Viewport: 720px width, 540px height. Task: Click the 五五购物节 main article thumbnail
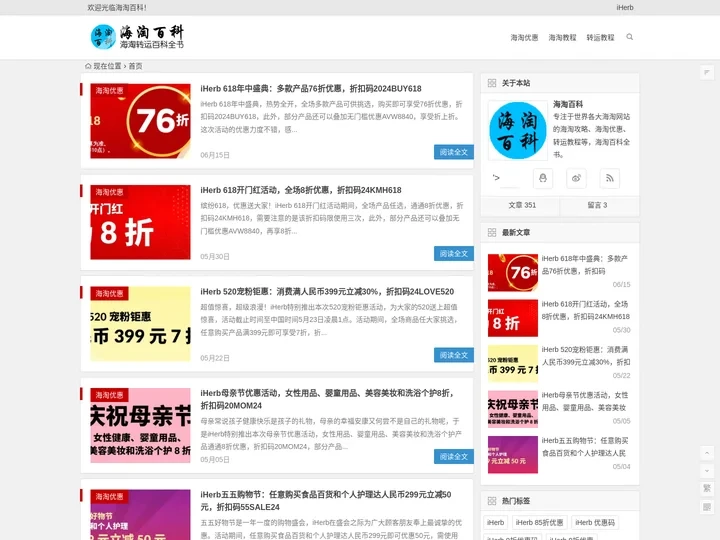pos(141,515)
